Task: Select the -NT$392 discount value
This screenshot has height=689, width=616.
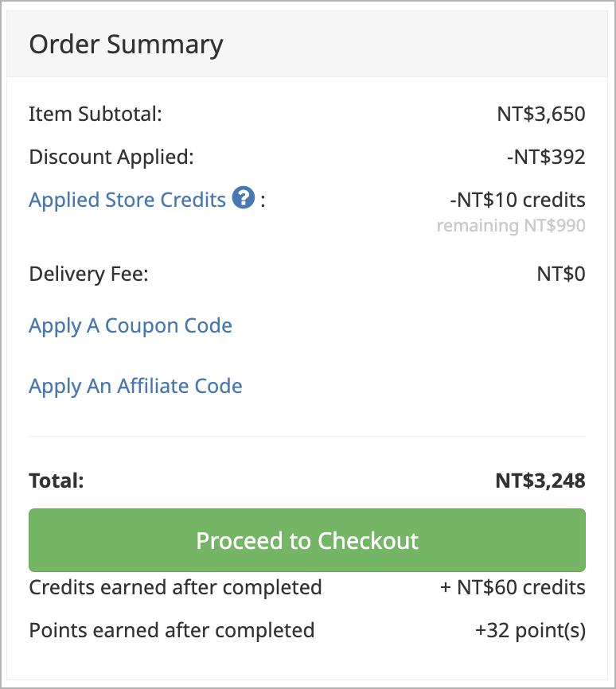Action: point(546,157)
